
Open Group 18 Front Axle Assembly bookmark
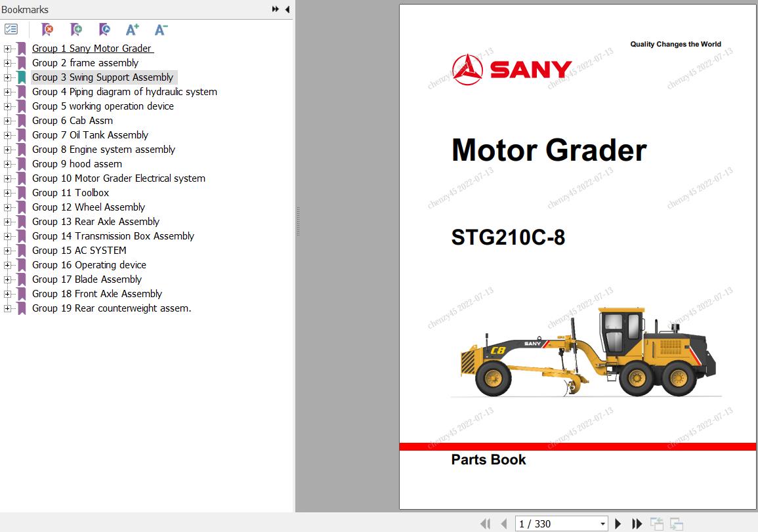pyautogui.click(x=97, y=294)
